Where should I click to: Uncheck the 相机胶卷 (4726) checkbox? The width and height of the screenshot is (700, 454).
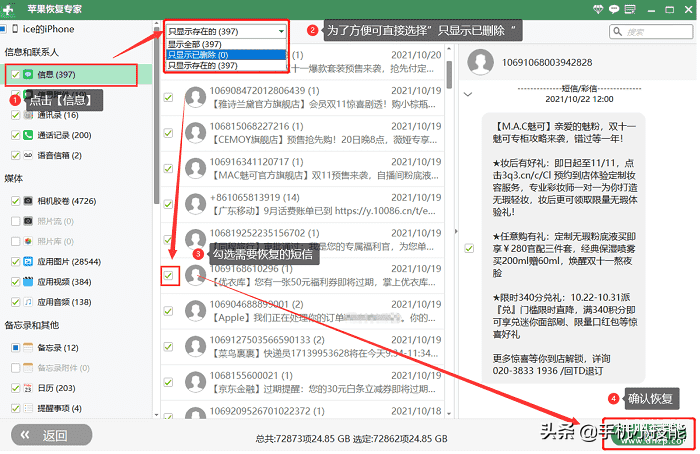click(x=16, y=201)
